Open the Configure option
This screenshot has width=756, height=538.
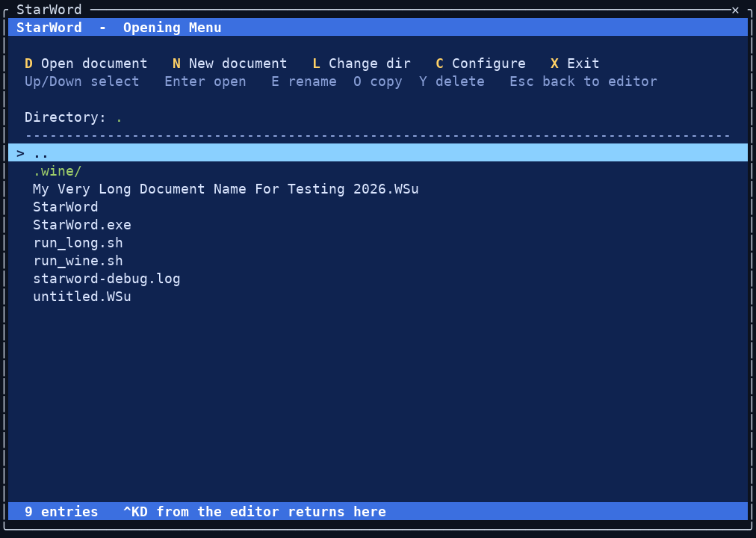click(480, 64)
